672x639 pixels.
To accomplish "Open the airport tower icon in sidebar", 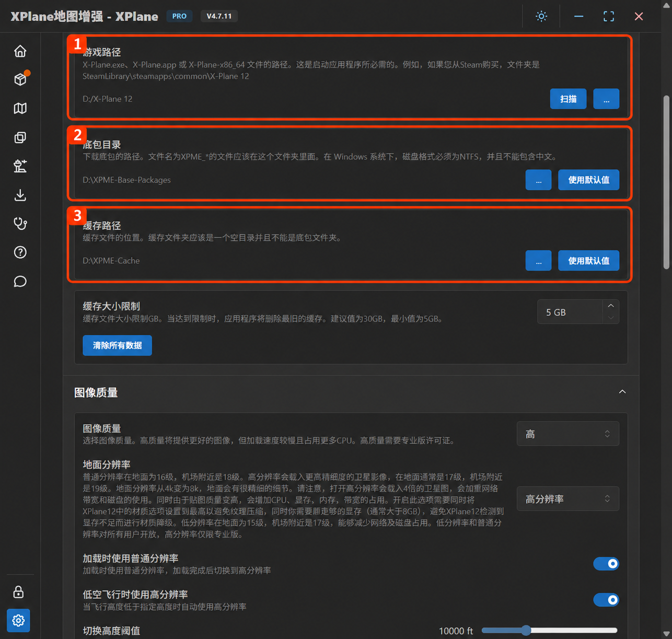I will point(20,166).
